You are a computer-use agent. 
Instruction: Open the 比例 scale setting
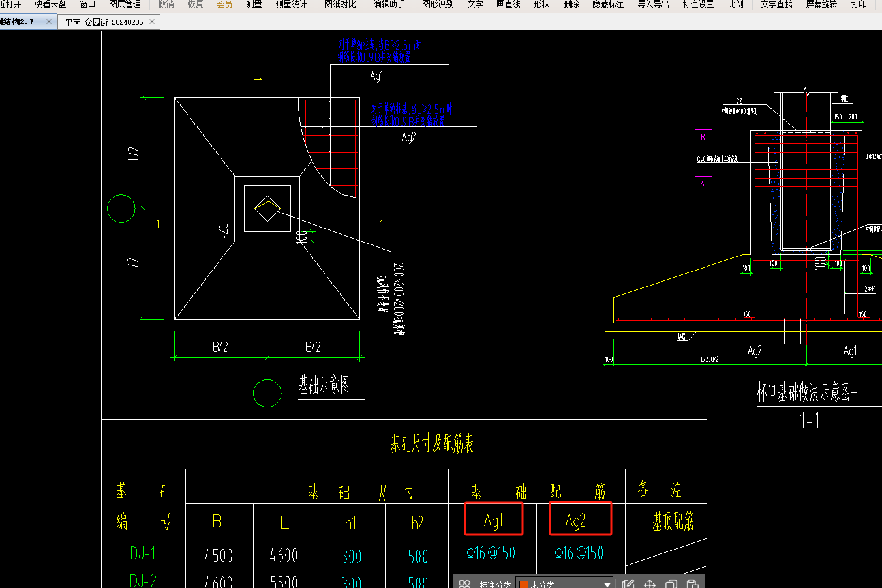point(735,4)
